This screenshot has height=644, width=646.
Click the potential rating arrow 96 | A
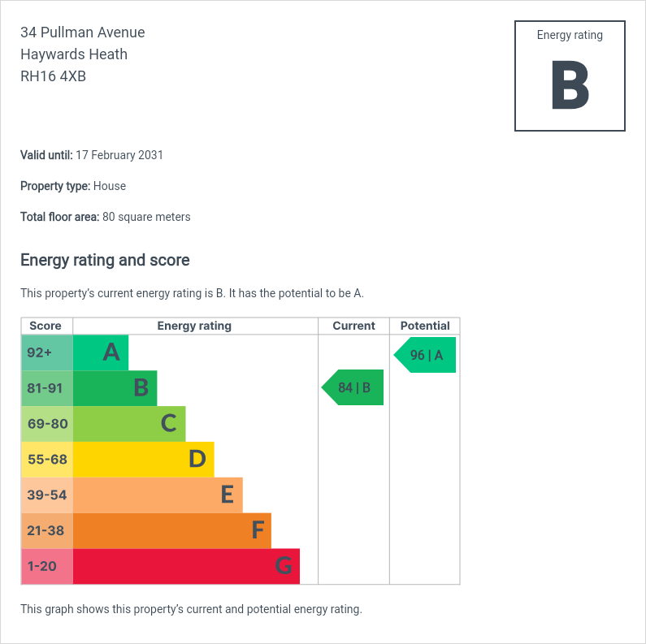tap(425, 355)
